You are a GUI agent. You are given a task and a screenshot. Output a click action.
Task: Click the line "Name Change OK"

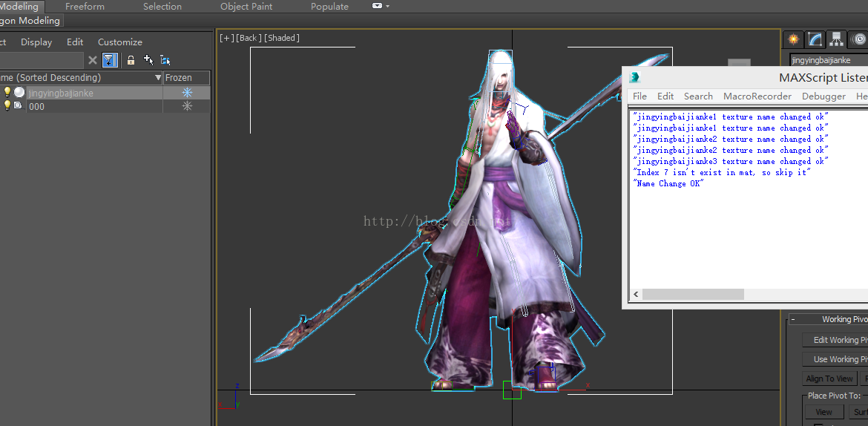[668, 183]
